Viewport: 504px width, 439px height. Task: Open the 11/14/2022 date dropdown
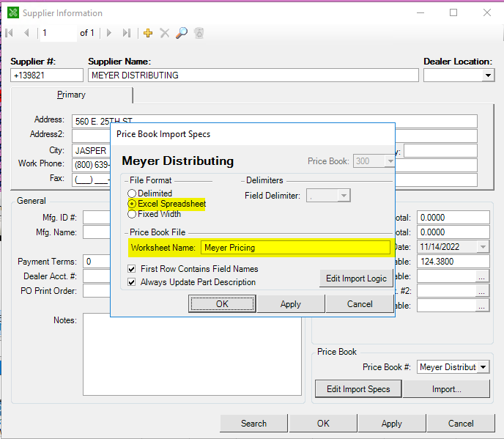[483, 247]
